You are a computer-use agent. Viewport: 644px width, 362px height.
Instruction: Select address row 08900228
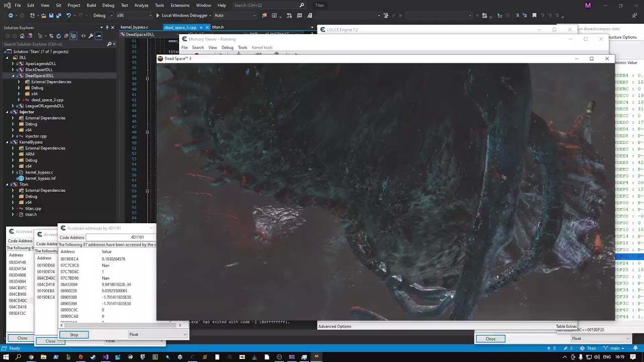[107, 291]
